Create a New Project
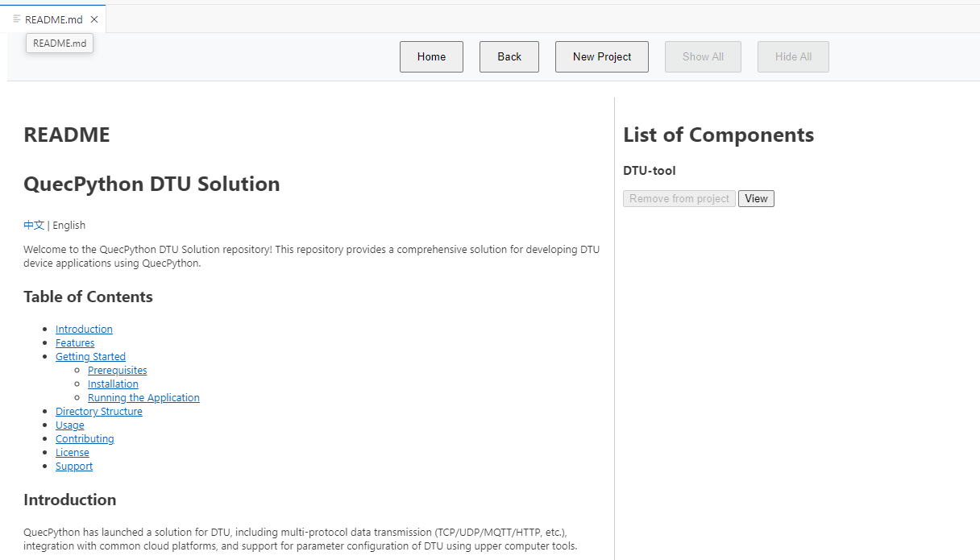980x560 pixels. pyautogui.click(x=602, y=56)
